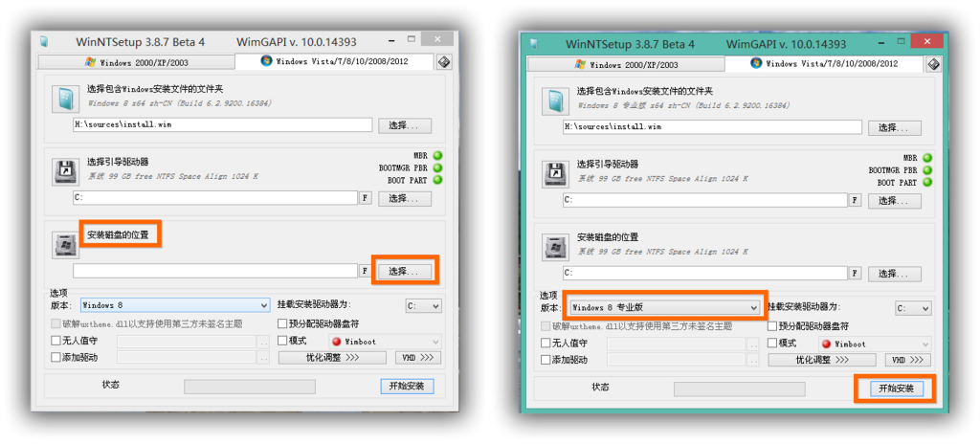Click 选择... for boot drive in teal-bordered window
The height and width of the screenshot is (444, 980).
895,201
